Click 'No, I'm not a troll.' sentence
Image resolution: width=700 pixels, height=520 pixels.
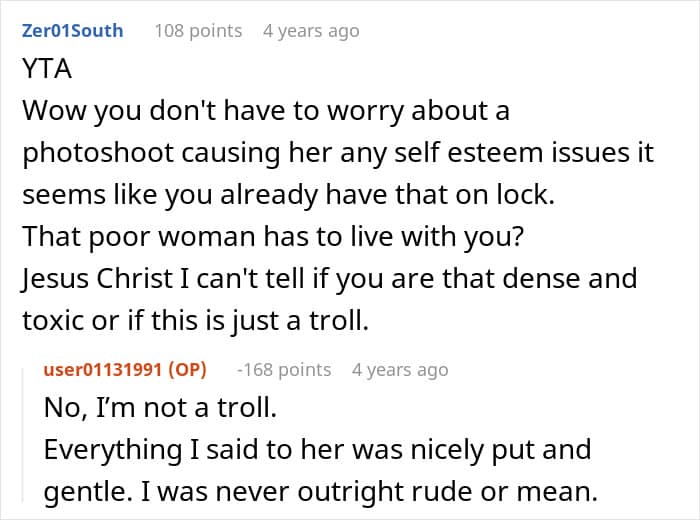160,408
